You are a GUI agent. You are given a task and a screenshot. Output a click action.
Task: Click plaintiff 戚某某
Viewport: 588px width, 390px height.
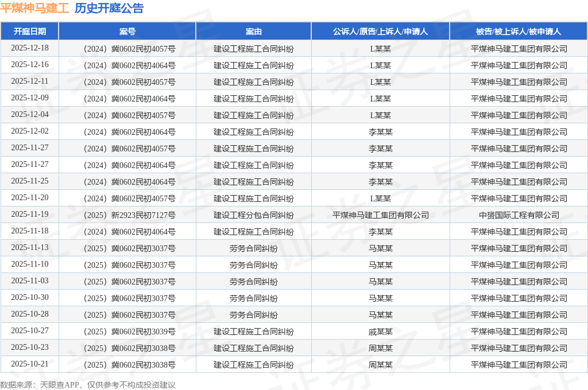(x=380, y=331)
